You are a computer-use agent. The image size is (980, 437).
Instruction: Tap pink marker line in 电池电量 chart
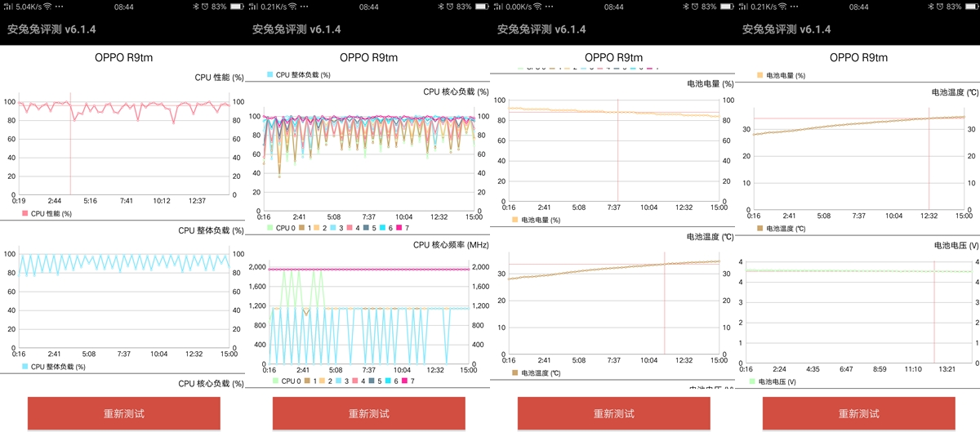pyautogui.click(x=617, y=149)
